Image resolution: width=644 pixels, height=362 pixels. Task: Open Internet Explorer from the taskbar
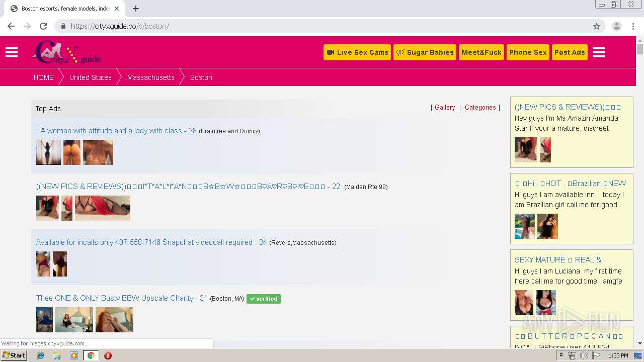(x=40, y=355)
